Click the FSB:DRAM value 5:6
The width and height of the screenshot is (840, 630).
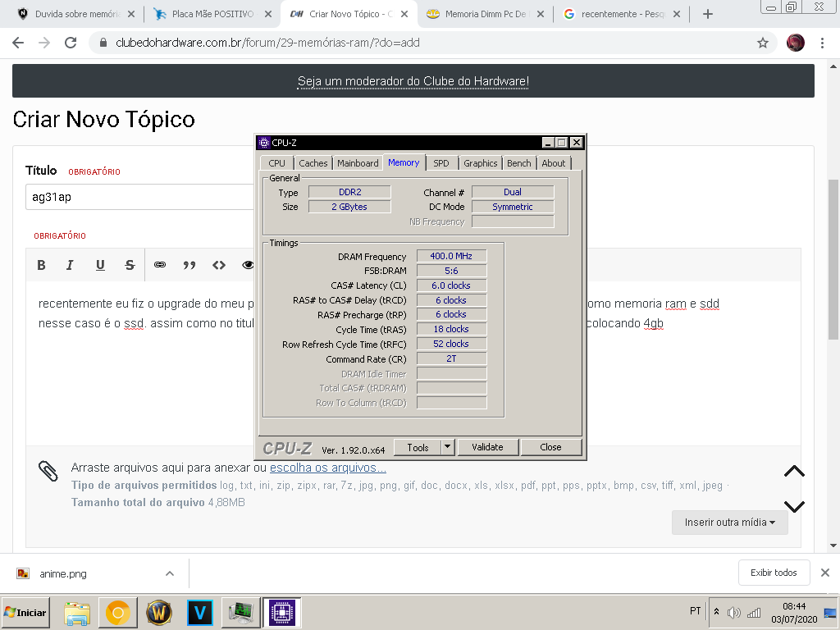[451, 271]
